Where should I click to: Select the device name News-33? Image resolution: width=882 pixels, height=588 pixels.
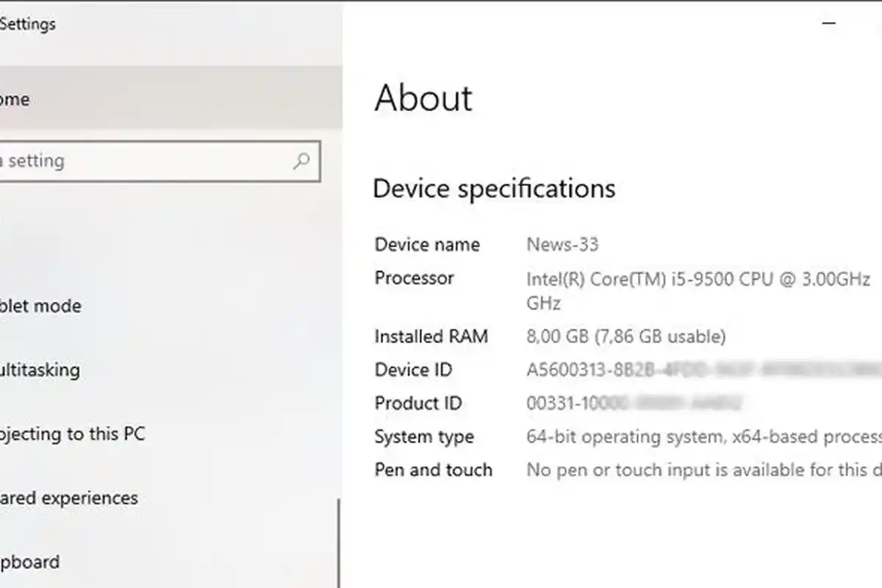tap(562, 244)
